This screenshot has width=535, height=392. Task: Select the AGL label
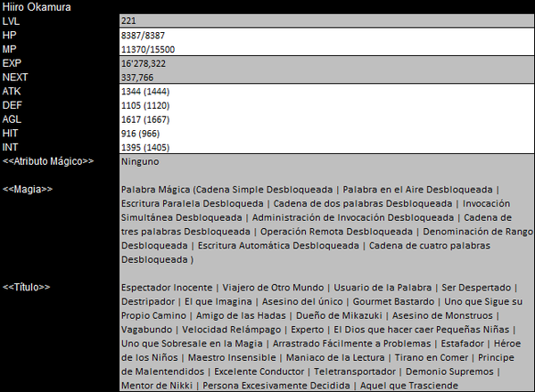12,119
